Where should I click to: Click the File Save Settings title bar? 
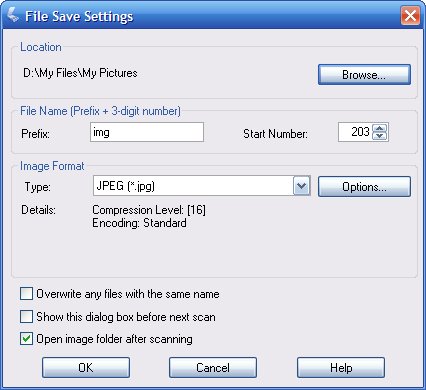[213, 16]
